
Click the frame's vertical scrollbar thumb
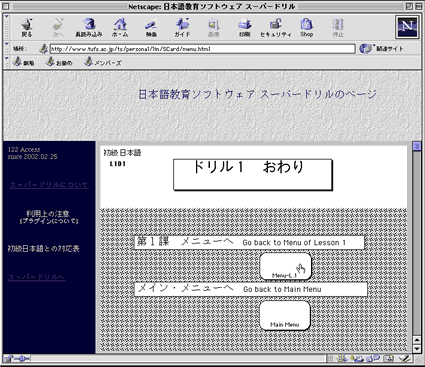[416, 146]
